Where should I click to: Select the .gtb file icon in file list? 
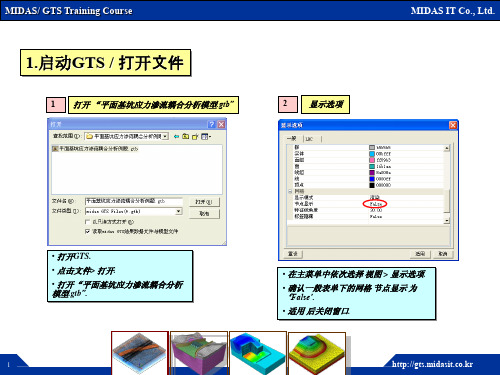pyautogui.click(x=55, y=148)
